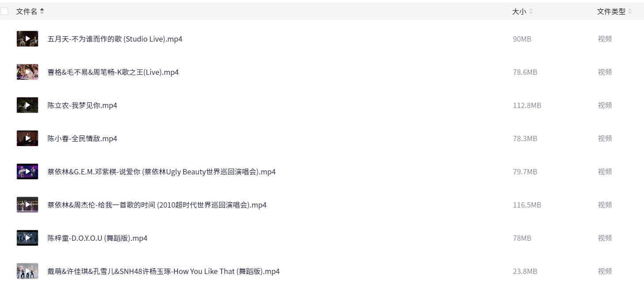This screenshot has width=644, height=293.
Task: Play the 陈梓童 D.O.Y.O.U thumbnail
Action: point(27,238)
